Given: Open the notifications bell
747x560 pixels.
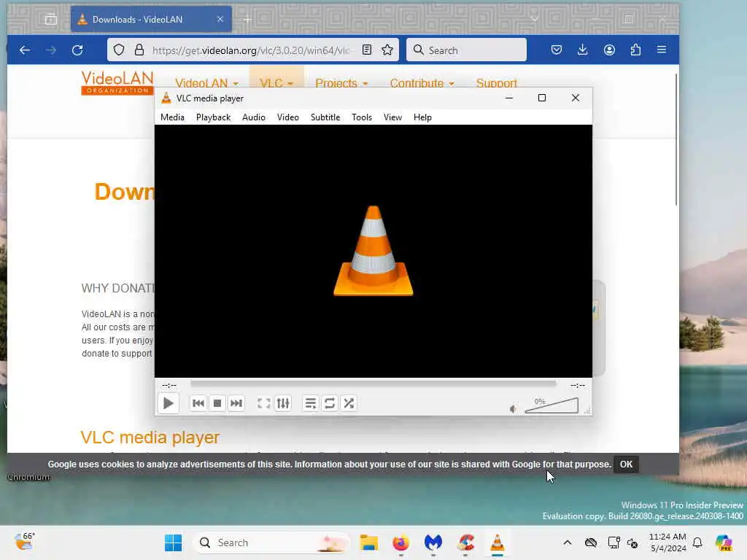Looking at the screenshot, I should click(x=697, y=542).
